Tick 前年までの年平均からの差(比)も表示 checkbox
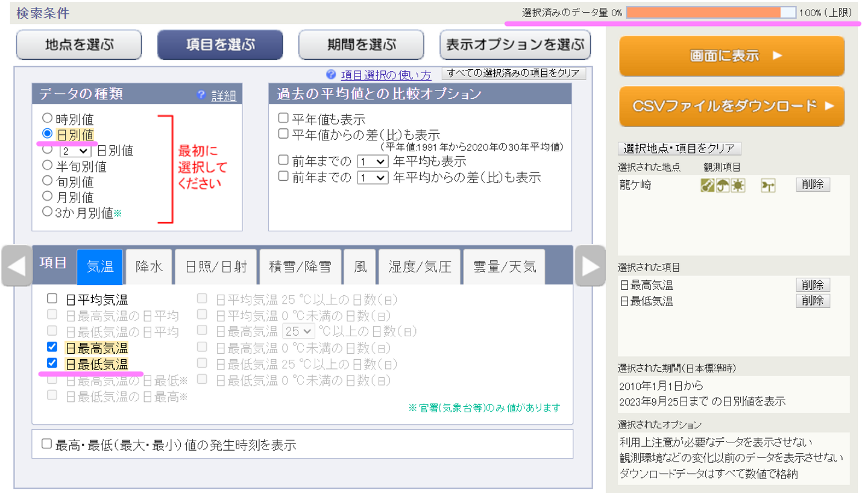Image resolution: width=868 pixels, height=493 pixels. pos(283,177)
